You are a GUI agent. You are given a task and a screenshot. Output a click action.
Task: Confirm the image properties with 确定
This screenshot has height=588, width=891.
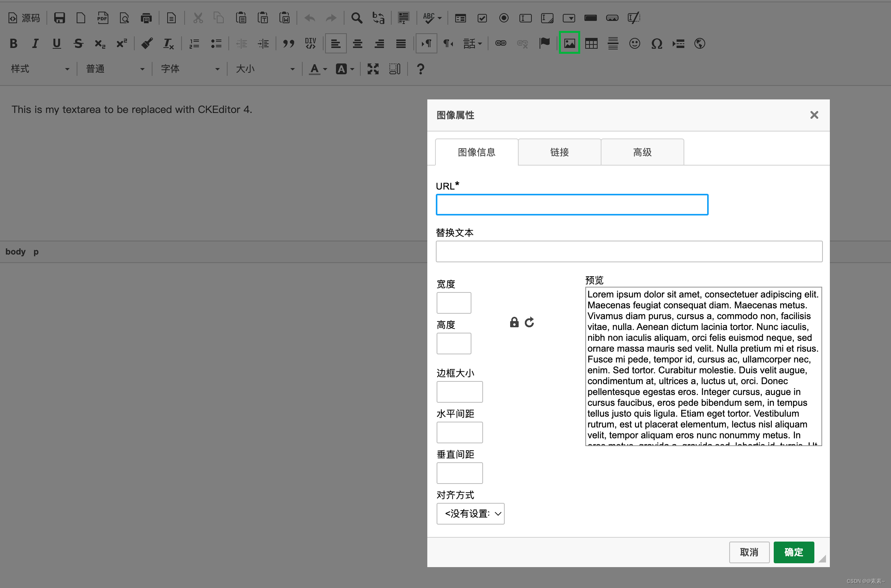[793, 552]
